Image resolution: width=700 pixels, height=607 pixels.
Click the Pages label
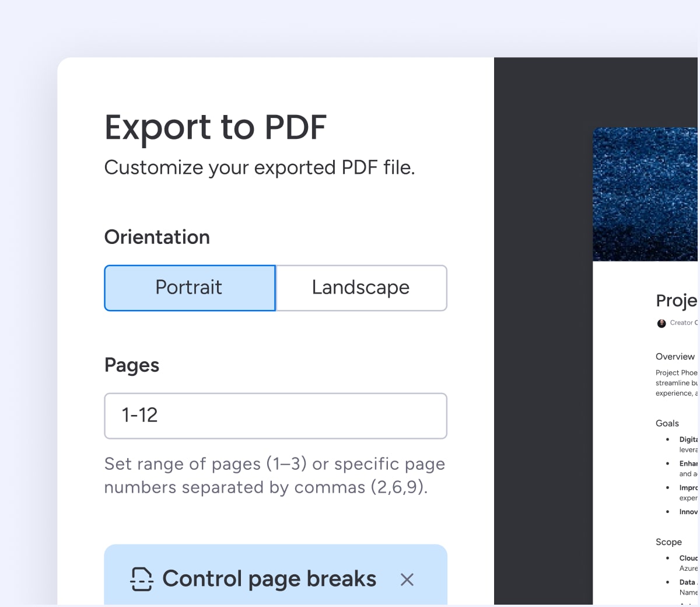point(132,365)
